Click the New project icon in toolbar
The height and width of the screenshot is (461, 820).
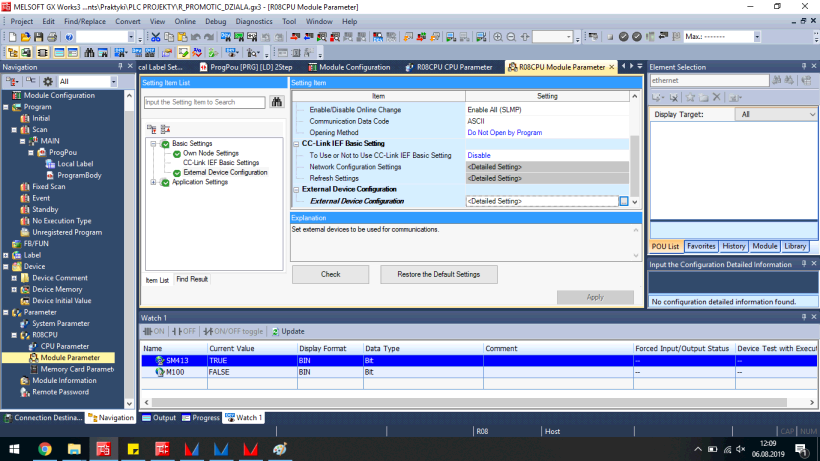click(x=11, y=37)
